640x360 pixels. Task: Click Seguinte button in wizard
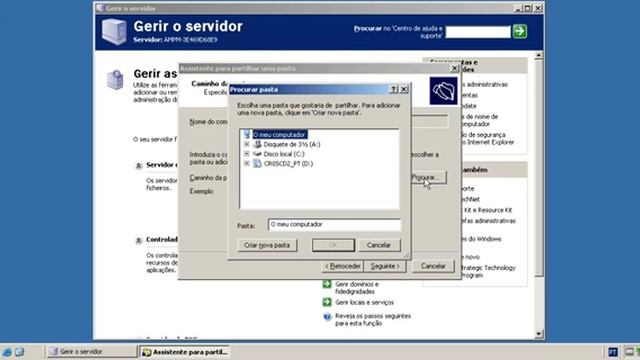385,266
